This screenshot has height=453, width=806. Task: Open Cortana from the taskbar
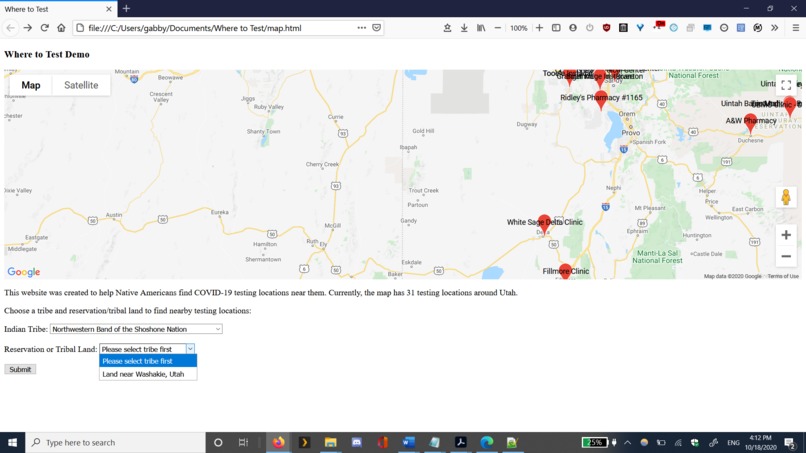click(218, 442)
